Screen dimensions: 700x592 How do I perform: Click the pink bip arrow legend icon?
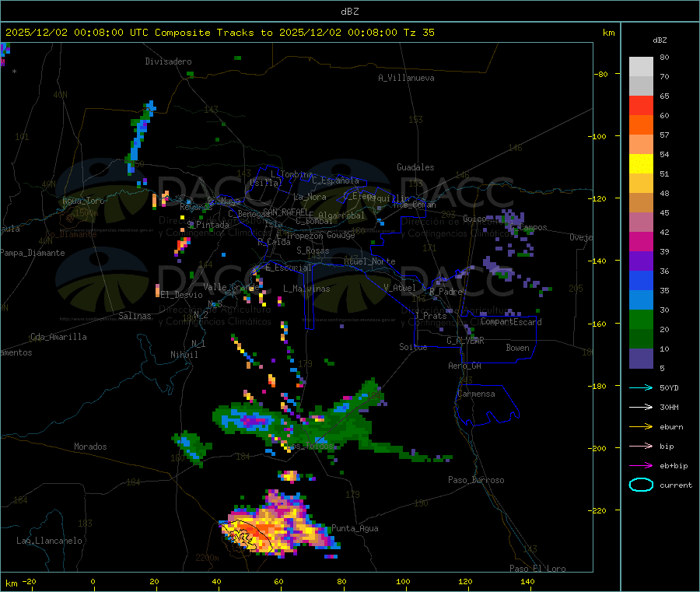tap(641, 446)
